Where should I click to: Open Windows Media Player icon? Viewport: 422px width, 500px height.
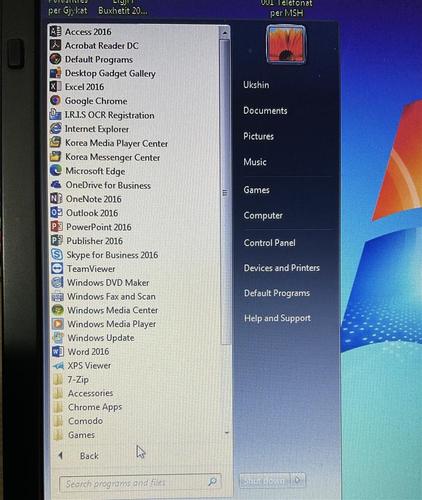point(58,324)
